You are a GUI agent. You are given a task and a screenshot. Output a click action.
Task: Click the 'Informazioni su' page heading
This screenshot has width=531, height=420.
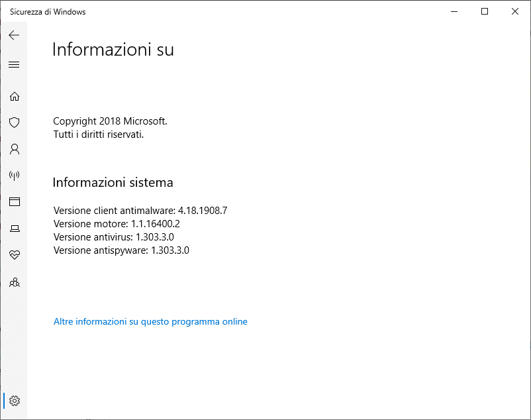[113, 50]
